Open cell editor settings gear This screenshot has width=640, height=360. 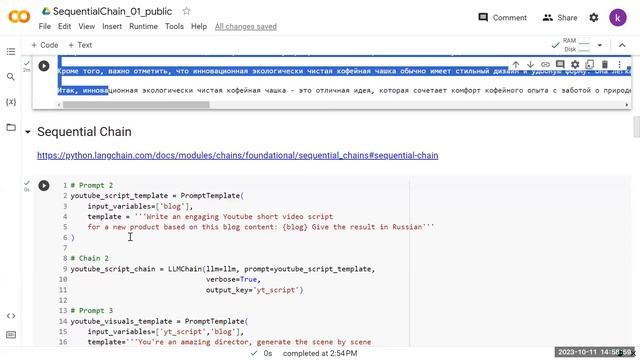click(575, 64)
